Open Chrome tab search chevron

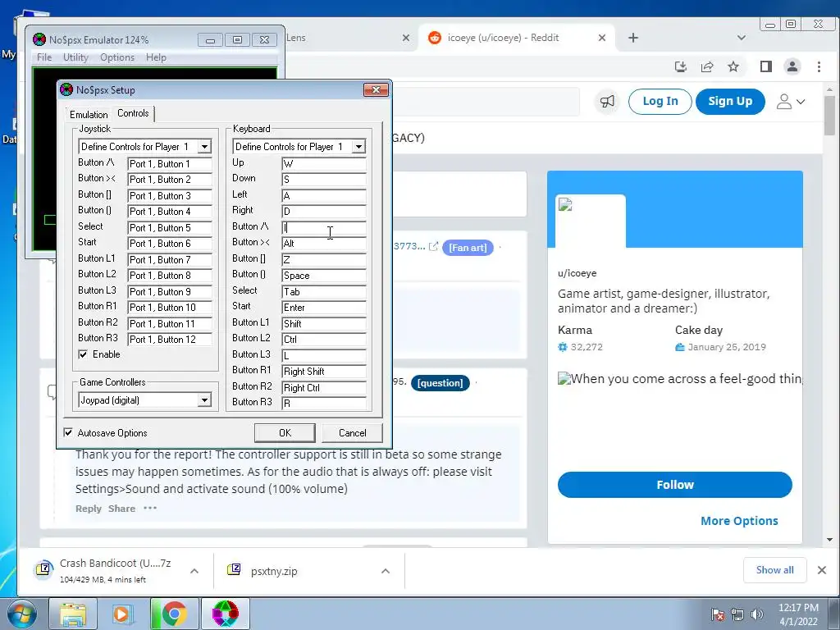click(742, 38)
